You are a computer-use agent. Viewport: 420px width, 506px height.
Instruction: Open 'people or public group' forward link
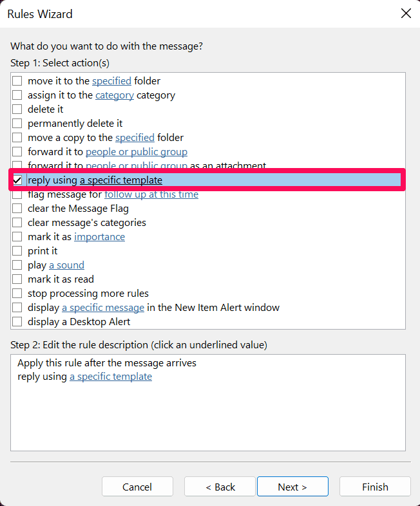coord(137,152)
